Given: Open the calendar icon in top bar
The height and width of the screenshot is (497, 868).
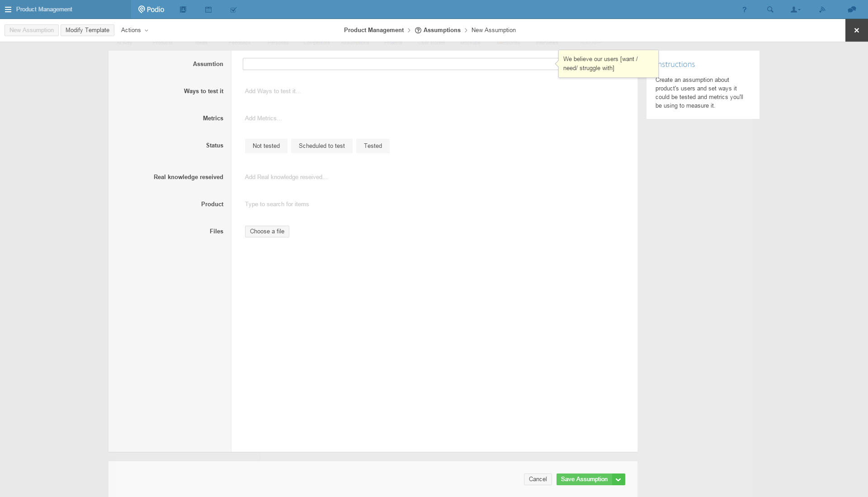Looking at the screenshot, I should 208,9.
